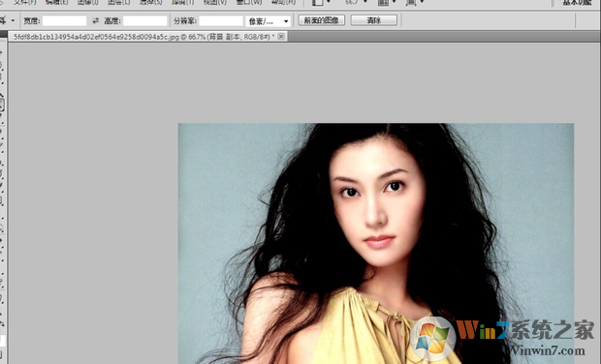Click the 前面的图像 button
Viewport: 601px width, 364px height.
(322, 20)
